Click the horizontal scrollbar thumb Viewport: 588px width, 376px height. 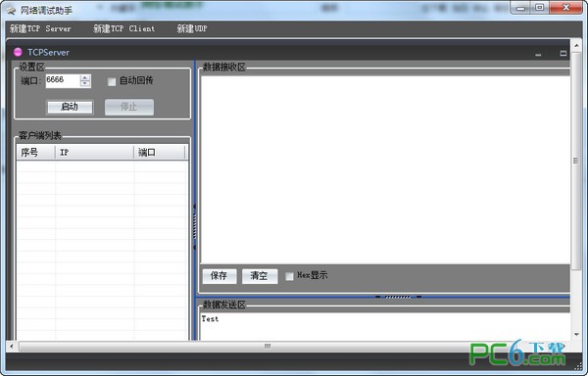(267, 346)
